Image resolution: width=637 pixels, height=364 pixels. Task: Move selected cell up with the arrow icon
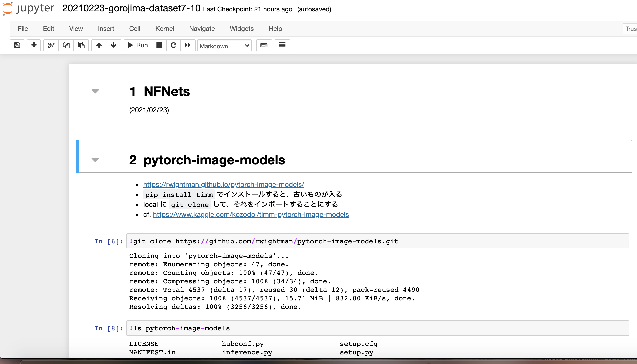99,45
